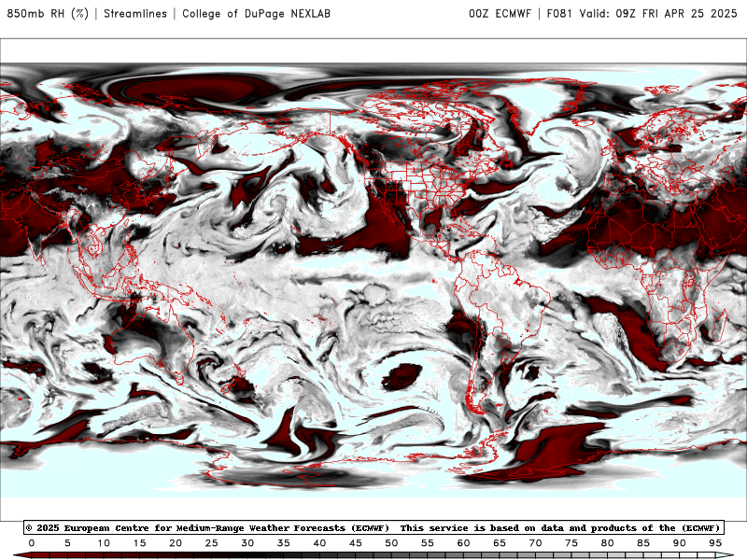Click the "20" value on the color scale
This screenshot has width=747, height=560.
[x=176, y=543]
